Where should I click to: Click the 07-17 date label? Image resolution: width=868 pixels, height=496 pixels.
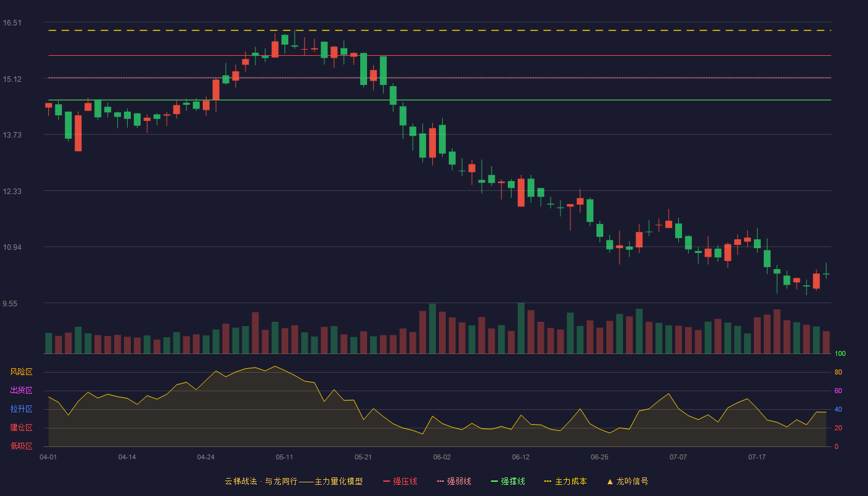757,457
